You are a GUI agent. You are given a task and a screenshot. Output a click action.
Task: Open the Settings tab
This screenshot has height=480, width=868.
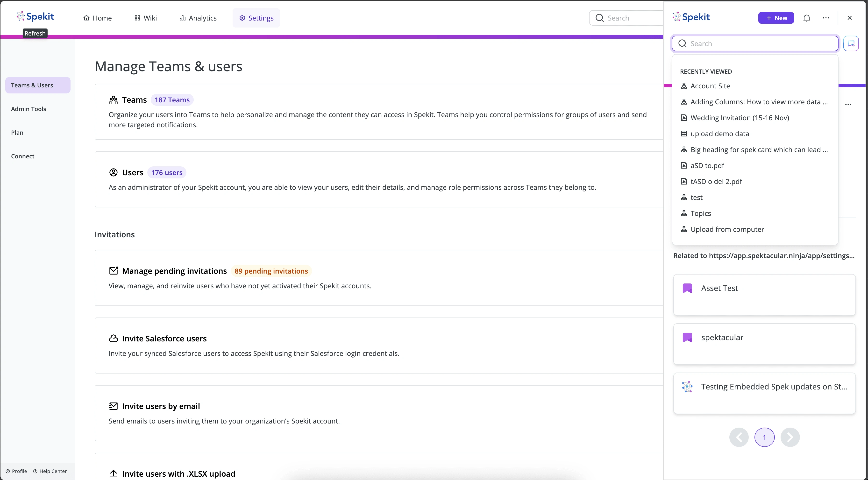point(256,18)
